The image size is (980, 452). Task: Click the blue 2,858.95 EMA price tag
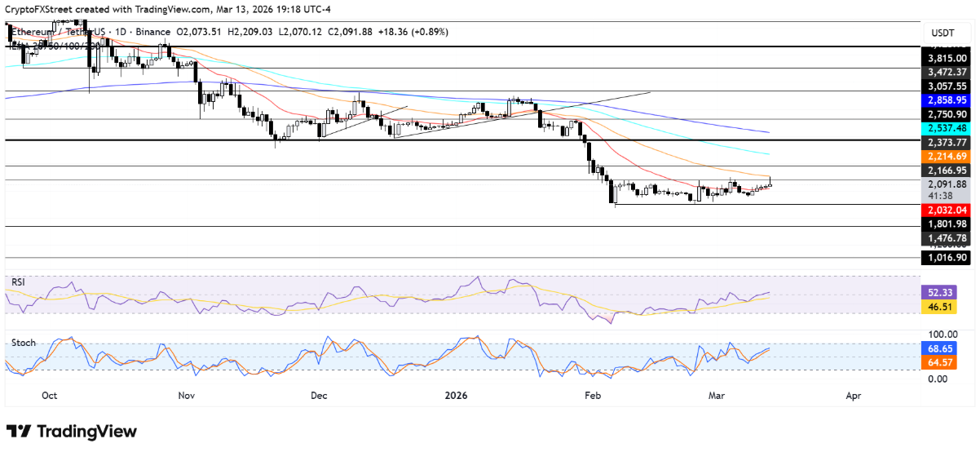pyautogui.click(x=946, y=100)
